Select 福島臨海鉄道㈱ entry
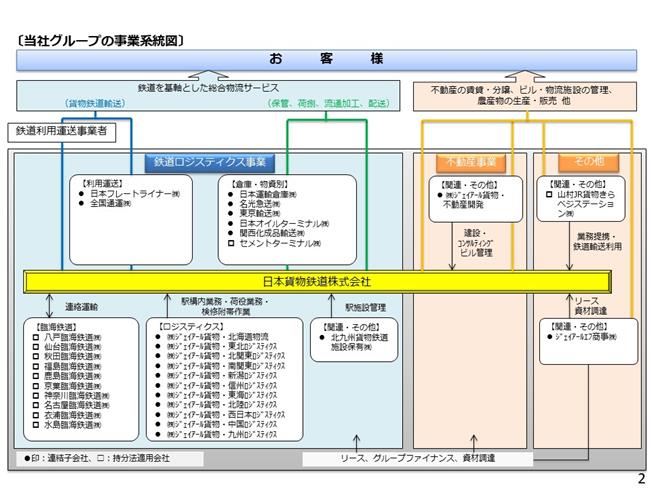This screenshot has height=488, width=651. 67,367
